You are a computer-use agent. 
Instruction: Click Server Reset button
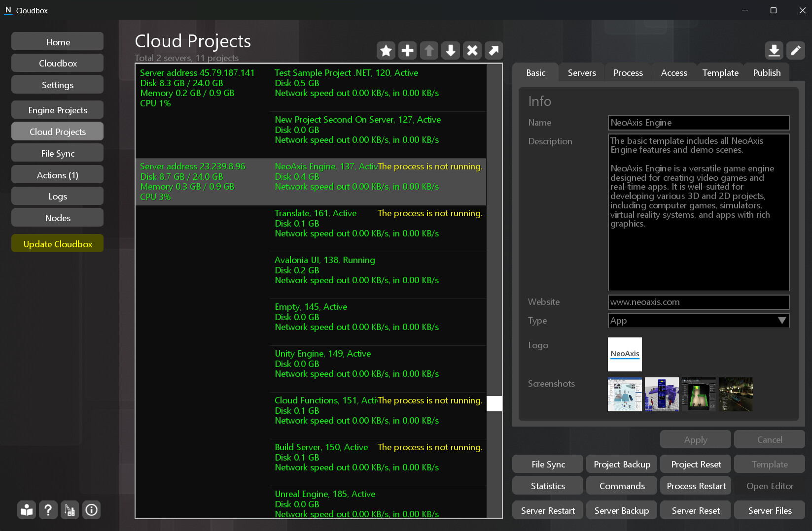click(696, 510)
